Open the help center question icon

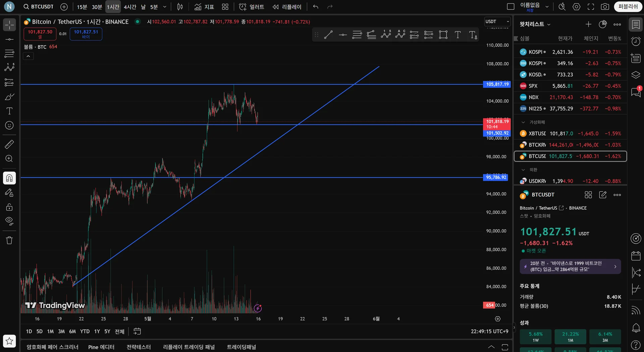[636, 345]
